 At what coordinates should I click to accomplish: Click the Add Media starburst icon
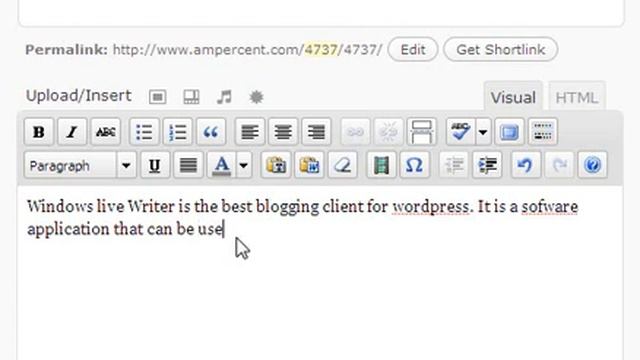[x=256, y=97]
